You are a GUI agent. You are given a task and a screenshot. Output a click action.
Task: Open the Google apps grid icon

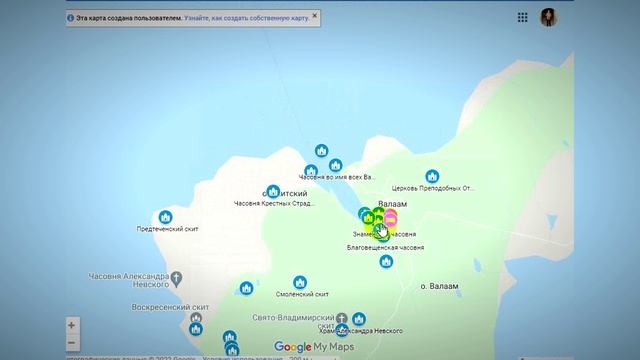[x=522, y=17]
